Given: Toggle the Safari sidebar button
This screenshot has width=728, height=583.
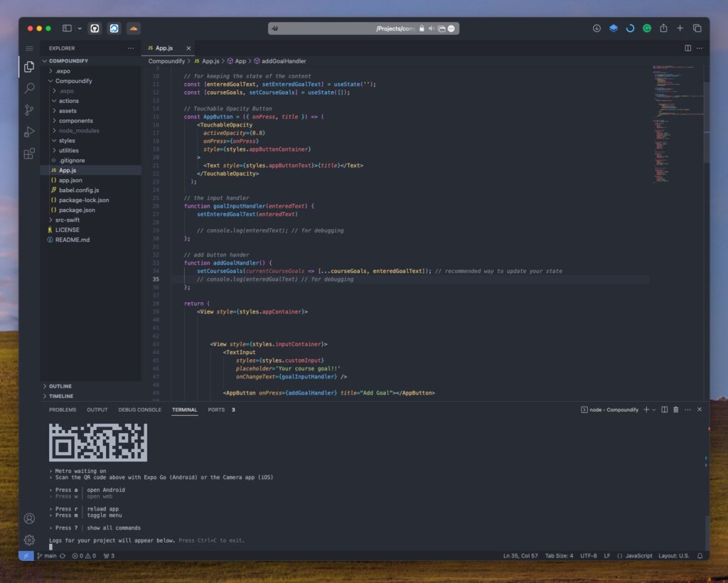Looking at the screenshot, I should [x=67, y=28].
